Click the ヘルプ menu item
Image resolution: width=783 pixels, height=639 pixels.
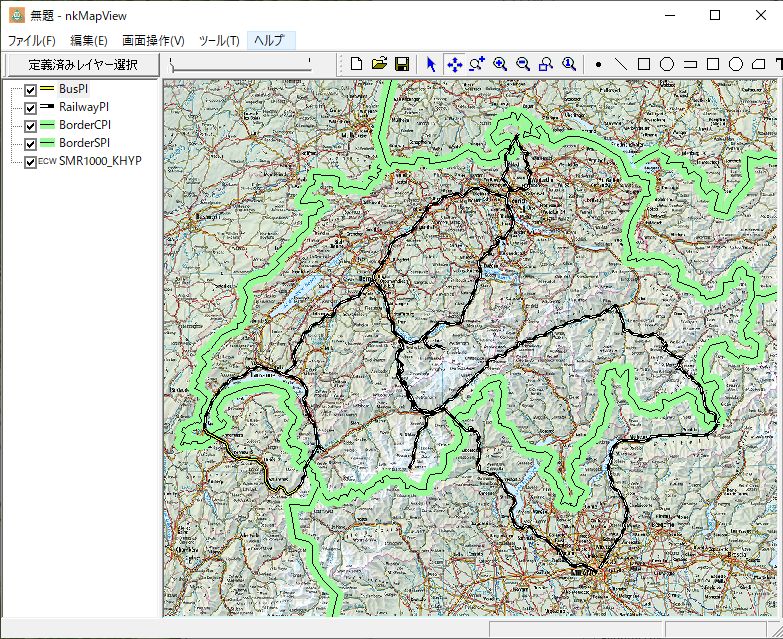(x=269, y=41)
